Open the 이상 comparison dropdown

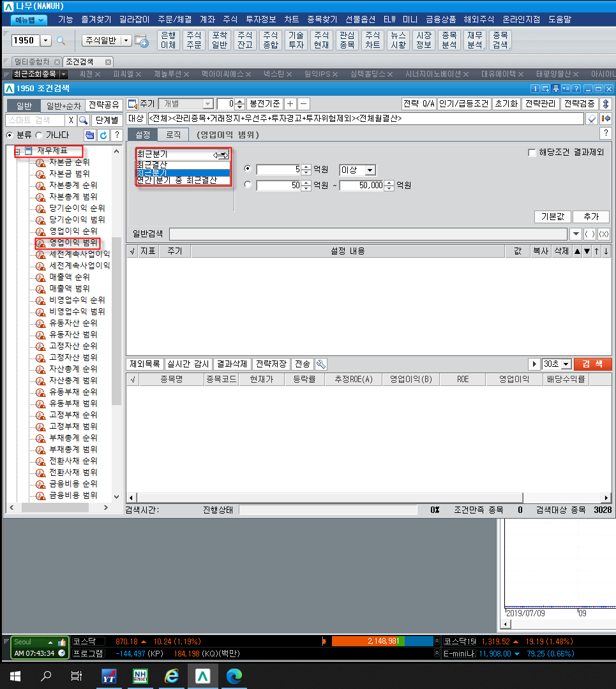point(370,170)
